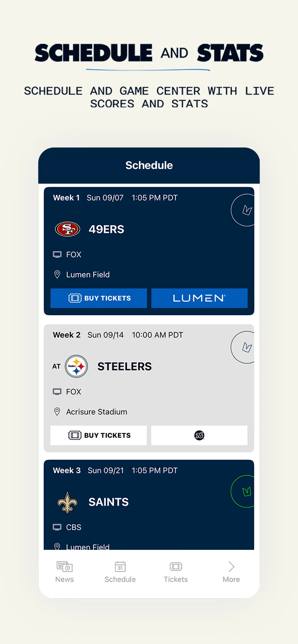This screenshot has width=298, height=644.
Task: Click the TV broadcast icon next to FOX
Action: [x=58, y=254]
